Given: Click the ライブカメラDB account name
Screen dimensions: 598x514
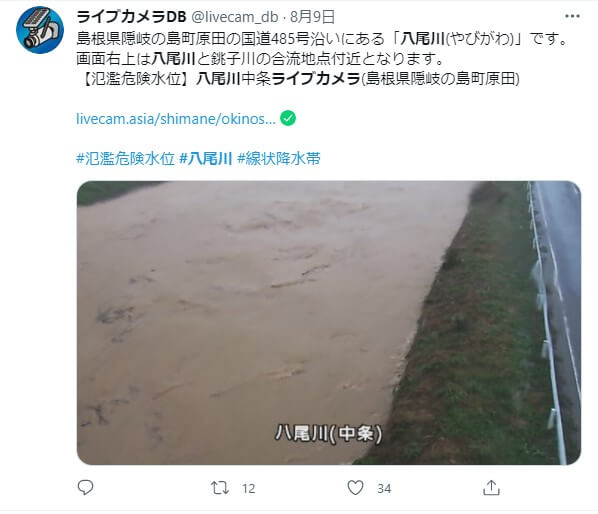Looking at the screenshot, I should tap(131, 17).
